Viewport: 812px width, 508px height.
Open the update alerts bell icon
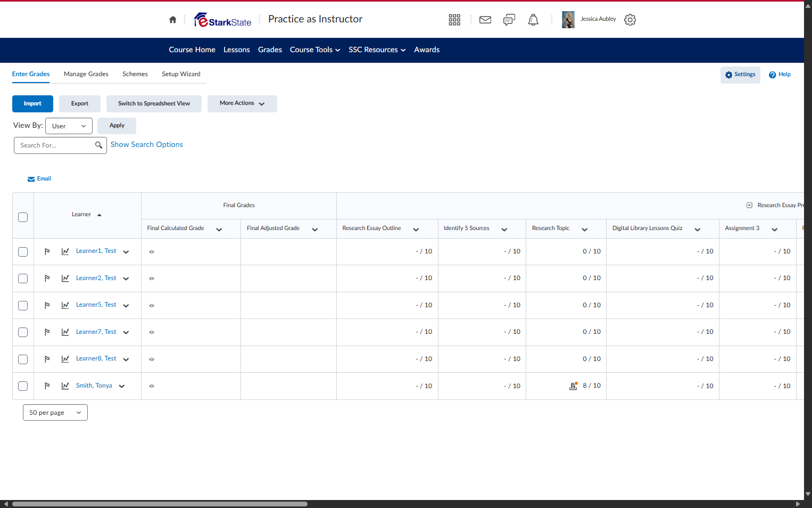click(x=533, y=20)
